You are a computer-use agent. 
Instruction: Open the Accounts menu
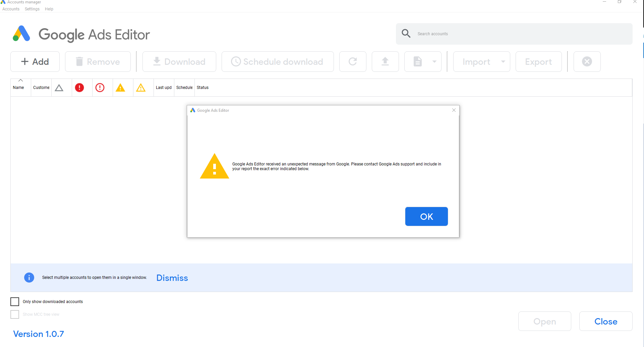(11, 9)
